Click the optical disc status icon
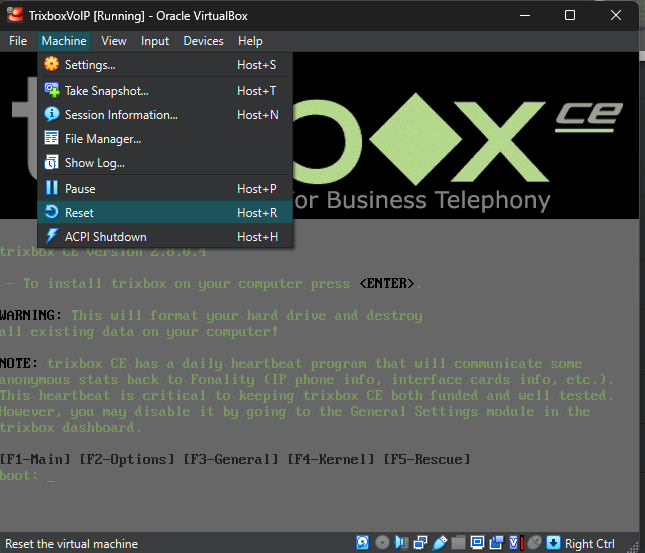The width and height of the screenshot is (645, 553). pyautogui.click(x=382, y=543)
